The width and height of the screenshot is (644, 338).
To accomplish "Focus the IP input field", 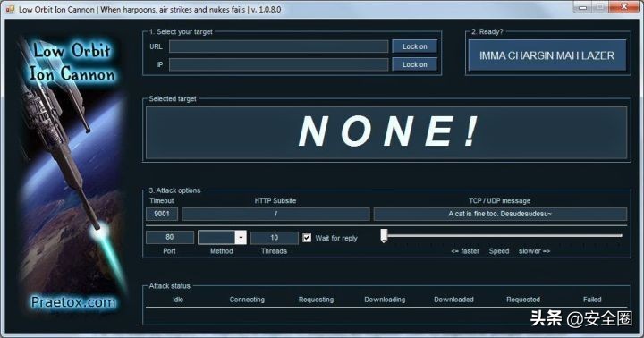I will coord(278,64).
